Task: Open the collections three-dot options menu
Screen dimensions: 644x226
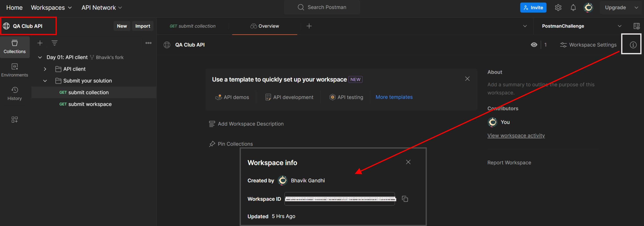Action: (148, 43)
